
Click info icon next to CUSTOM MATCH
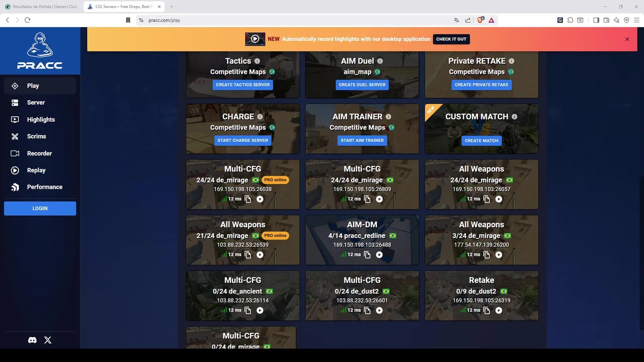pyautogui.click(x=514, y=117)
